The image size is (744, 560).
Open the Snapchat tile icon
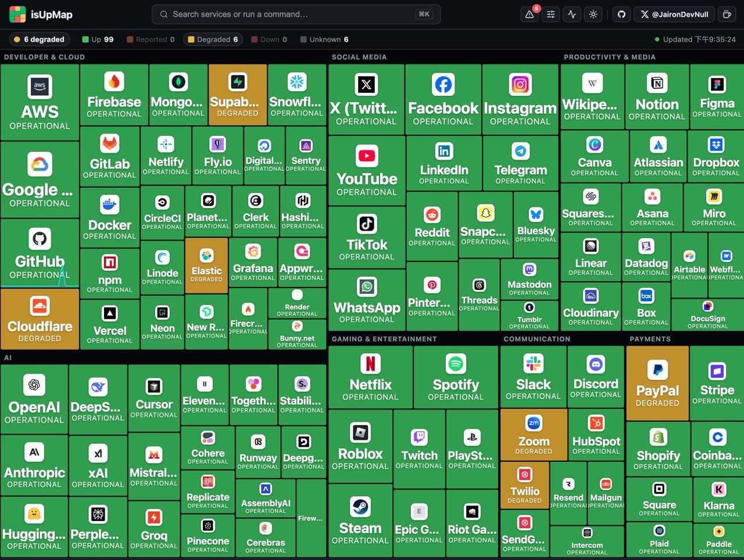point(486,214)
